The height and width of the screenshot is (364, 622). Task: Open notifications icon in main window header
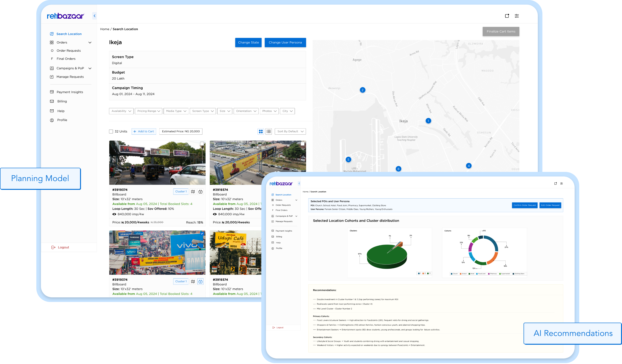coord(507,16)
